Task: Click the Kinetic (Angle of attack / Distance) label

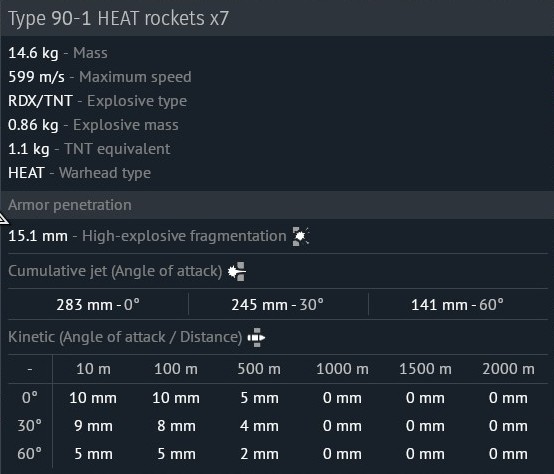Action: coord(125,337)
